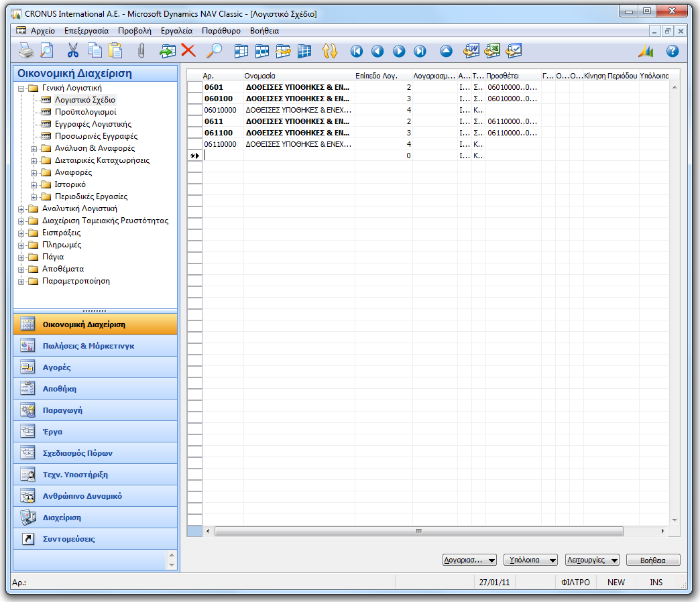Viewport: 700px width, 602px height.
Task: Click the Notifications checkmark toolbar icon
Action: (x=514, y=51)
